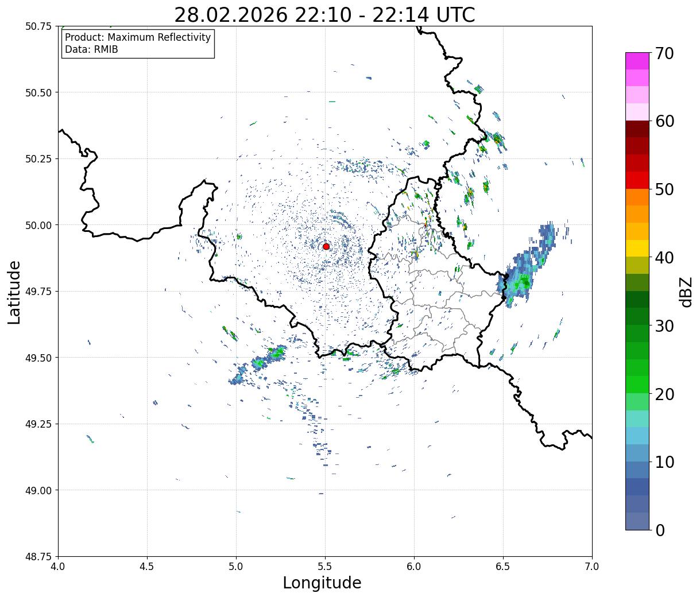Click the colorbar tick label 50
This screenshot has width=700, height=597.
[664, 189]
